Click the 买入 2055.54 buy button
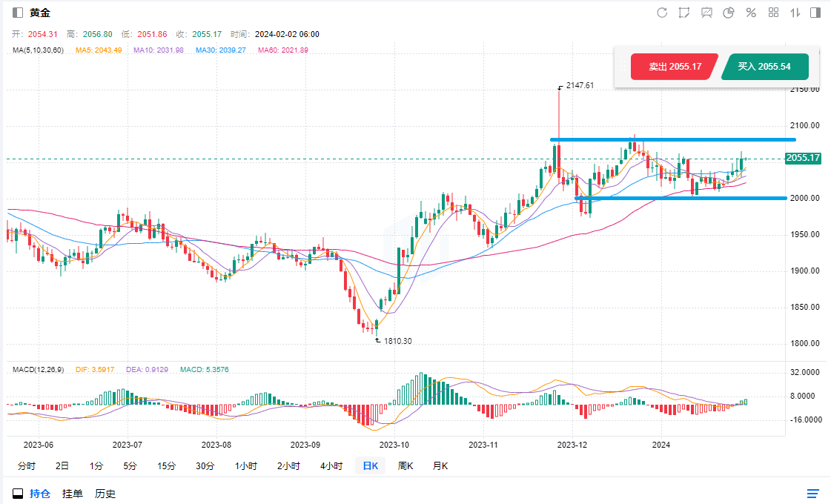The width and height of the screenshot is (831, 504). click(x=764, y=67)
